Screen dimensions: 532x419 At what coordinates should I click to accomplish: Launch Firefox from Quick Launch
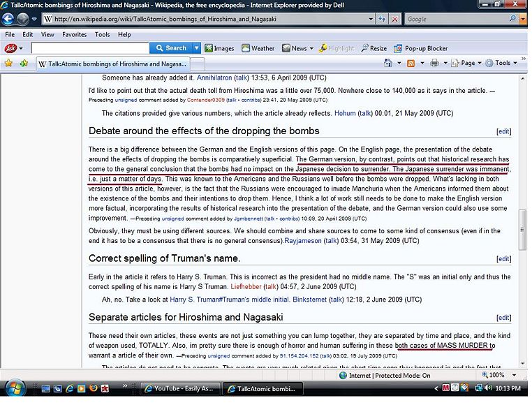[94, 388]
